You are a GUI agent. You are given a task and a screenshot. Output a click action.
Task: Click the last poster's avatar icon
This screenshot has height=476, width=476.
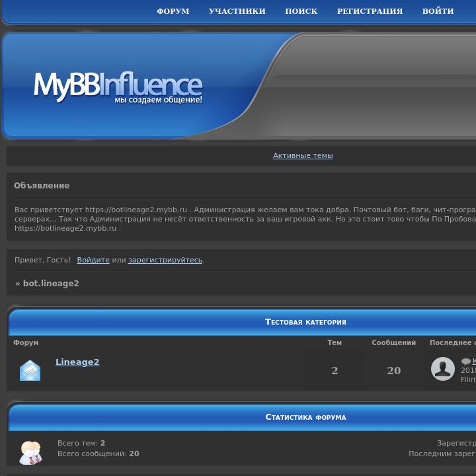pyautogui.click(x=442, y=369)
